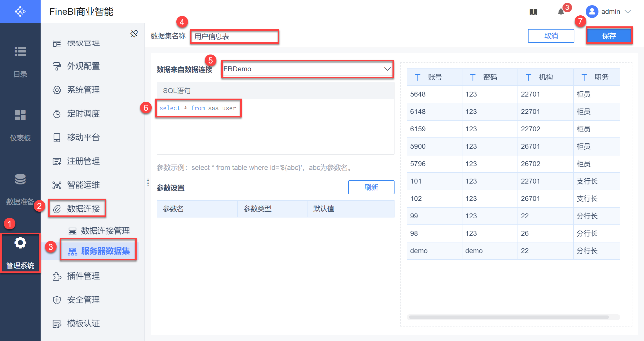Click the 保存 save button

coord(609,36)
